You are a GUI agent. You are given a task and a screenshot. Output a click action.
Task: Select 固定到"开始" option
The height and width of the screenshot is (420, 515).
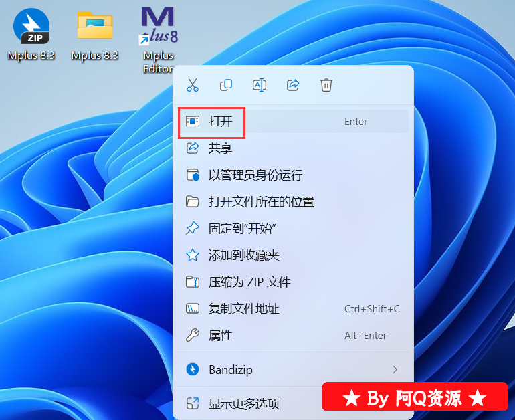click(293, 229)
